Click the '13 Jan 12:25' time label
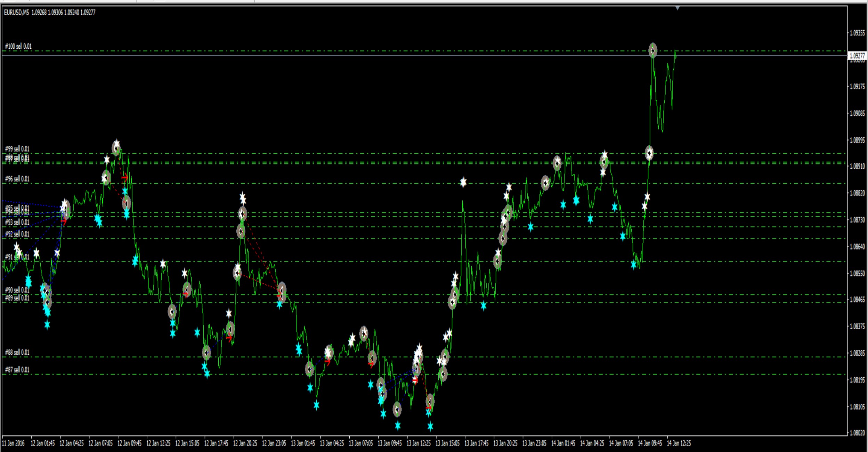 coord(419,443)
